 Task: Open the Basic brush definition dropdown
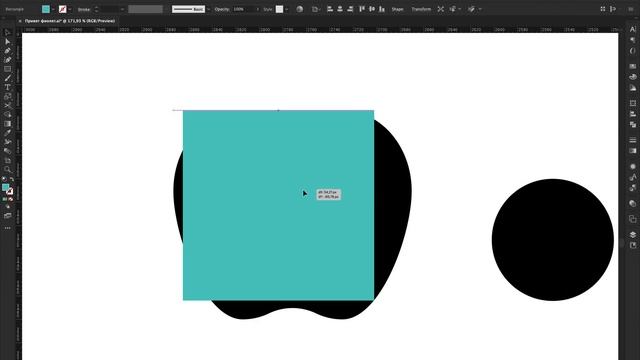pos(209,9)
